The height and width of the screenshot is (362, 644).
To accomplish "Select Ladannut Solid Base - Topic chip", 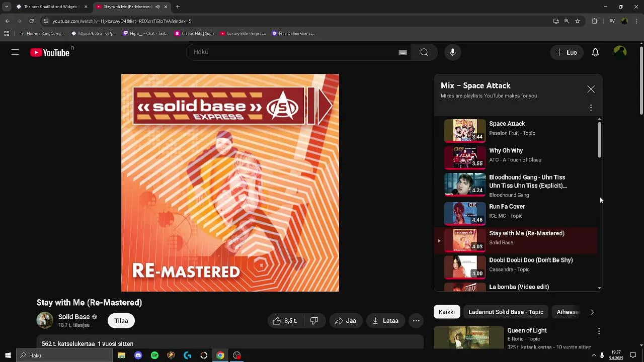I will pyautogui.click(x=506, y=312).
